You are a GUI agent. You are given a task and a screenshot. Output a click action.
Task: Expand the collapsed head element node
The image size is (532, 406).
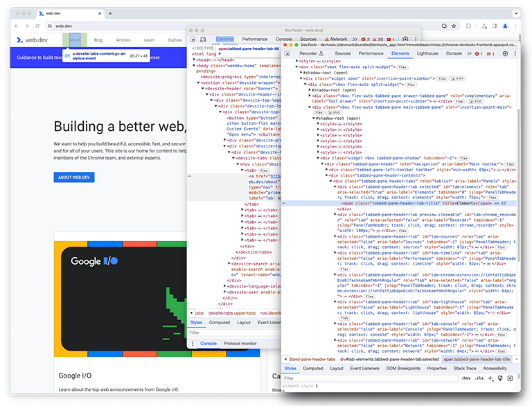pyautogui.click(x=195, y=60)
